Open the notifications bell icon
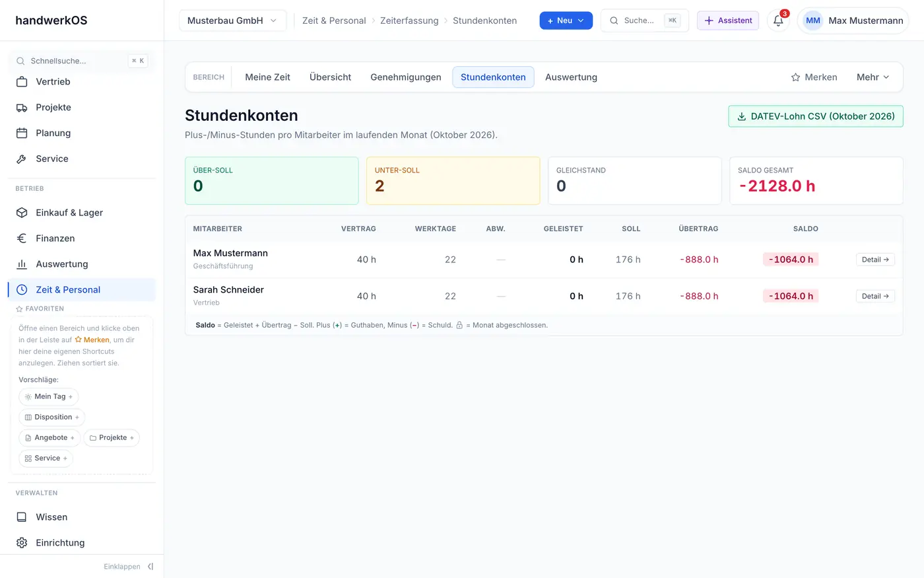This screenshot has height=578, width=924. pos(778,20)
